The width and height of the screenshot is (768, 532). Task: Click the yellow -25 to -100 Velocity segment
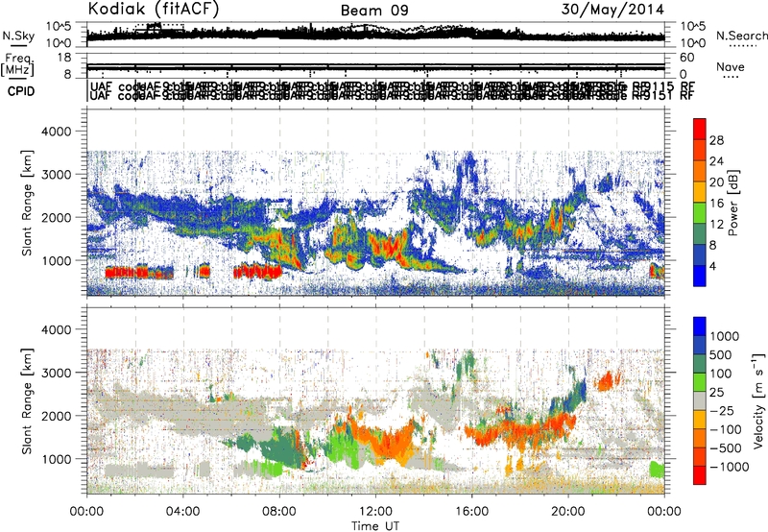[700, 420]
